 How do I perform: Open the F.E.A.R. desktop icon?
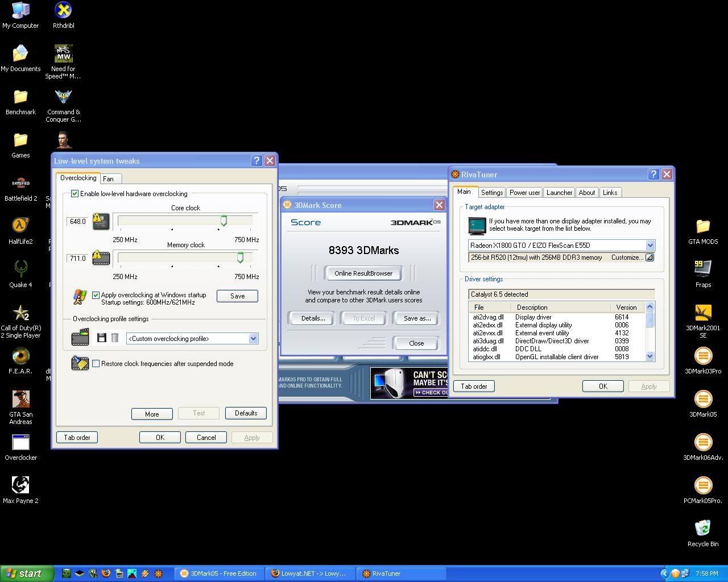click(20, 356)
